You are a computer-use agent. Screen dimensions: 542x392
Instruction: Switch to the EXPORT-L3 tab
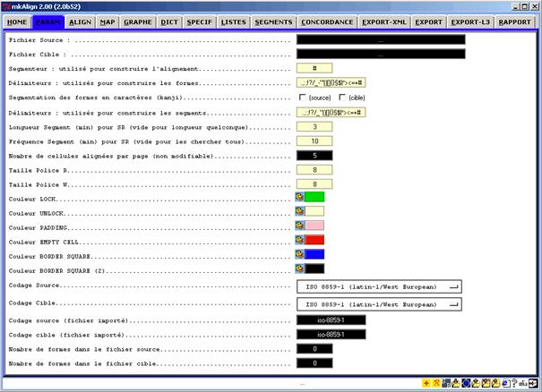point(470,22)
